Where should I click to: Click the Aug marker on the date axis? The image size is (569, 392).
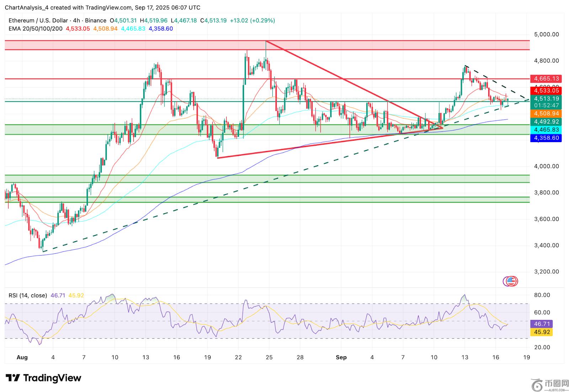point(22,357)
